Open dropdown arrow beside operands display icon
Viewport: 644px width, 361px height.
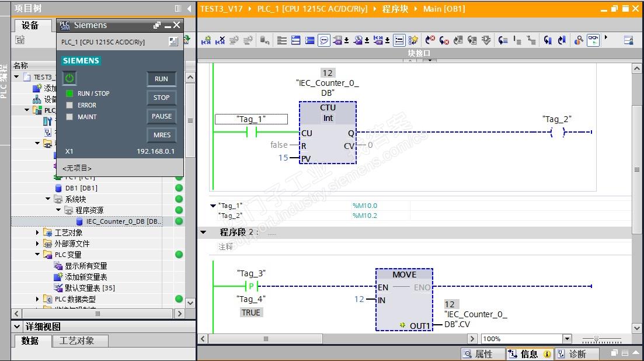pos(347,40)
